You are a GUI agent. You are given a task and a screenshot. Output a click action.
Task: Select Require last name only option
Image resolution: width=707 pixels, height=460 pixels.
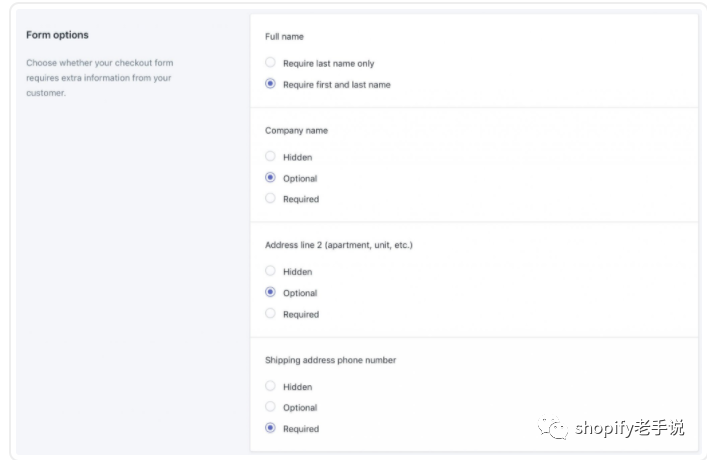point(270,62)
